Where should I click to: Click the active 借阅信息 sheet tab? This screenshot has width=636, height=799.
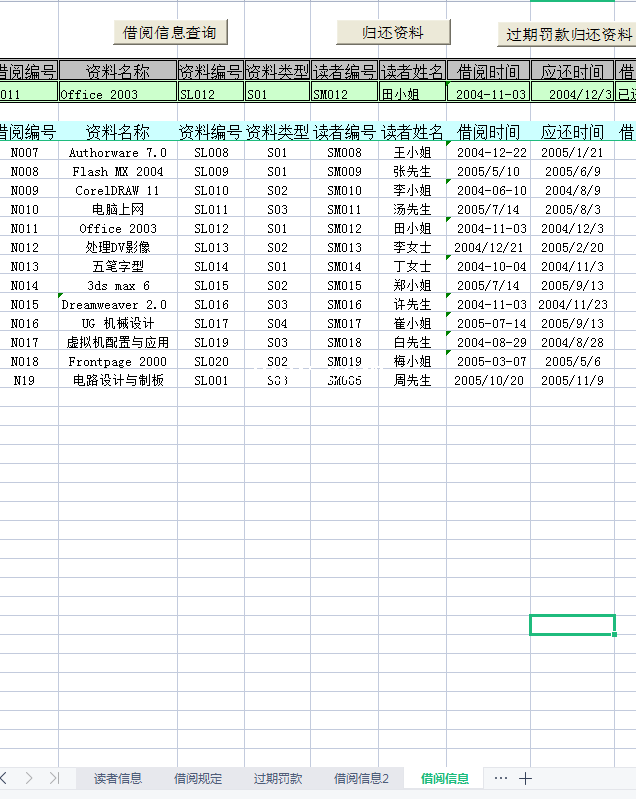click(444, 778)
